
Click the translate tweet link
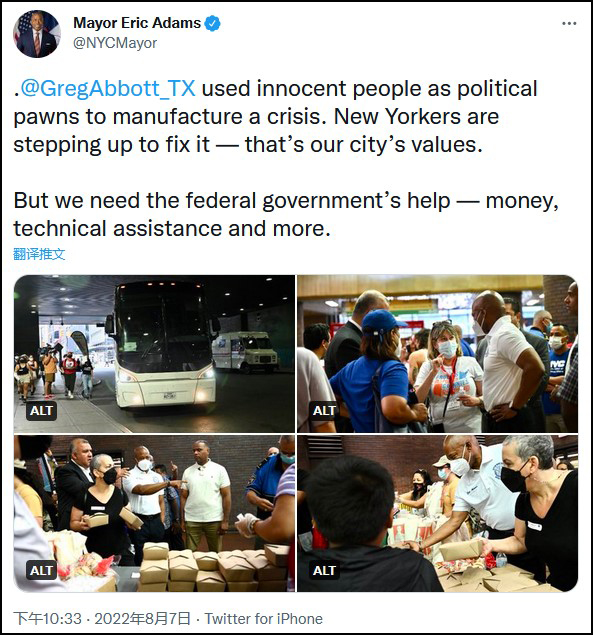pyautogui.click(x=39, y=254)
